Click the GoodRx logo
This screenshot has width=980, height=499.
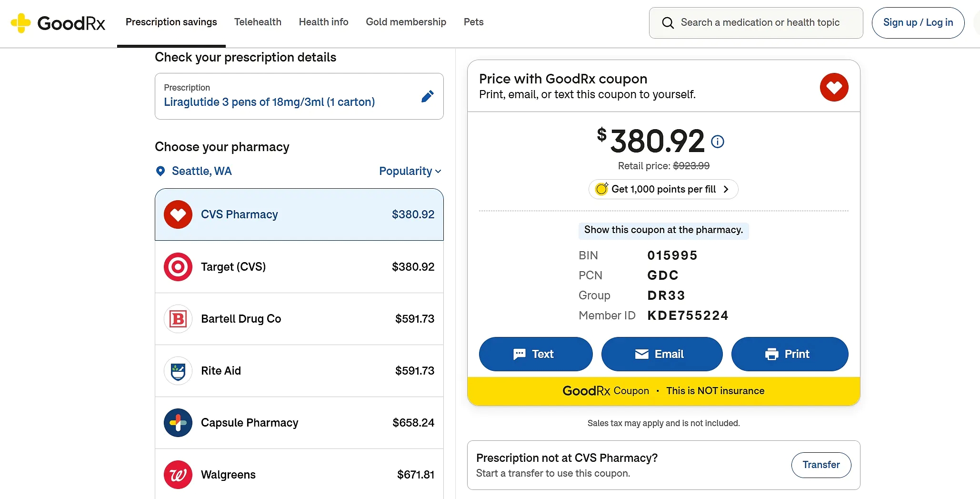(x=58, y=23)
